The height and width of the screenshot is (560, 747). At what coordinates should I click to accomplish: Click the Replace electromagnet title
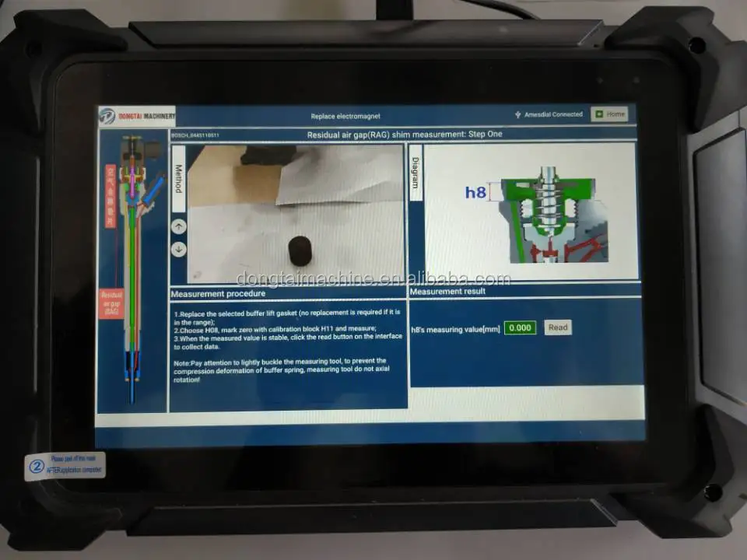345,117
